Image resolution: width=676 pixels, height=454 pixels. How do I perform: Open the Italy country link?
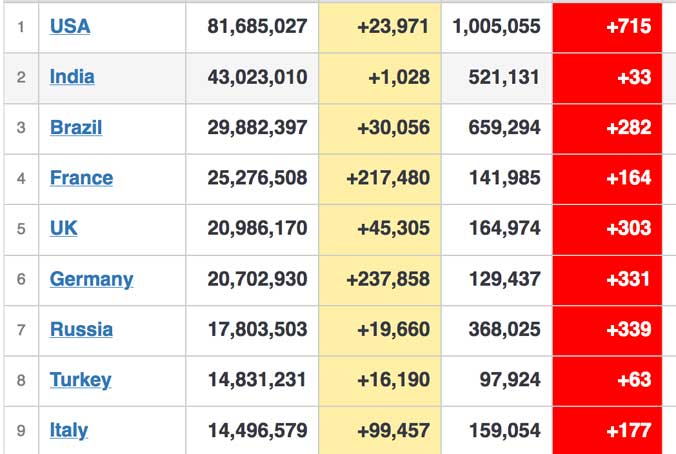pyautogui.click(x=69, y=431)
